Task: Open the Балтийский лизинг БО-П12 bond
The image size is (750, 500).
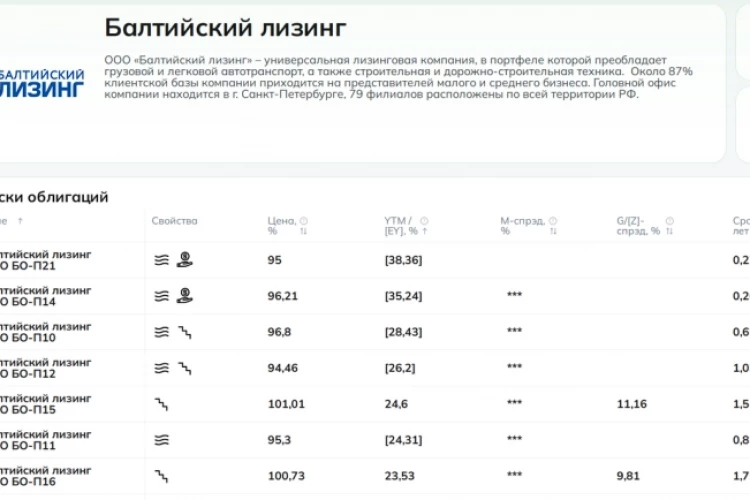Action: pyautogui.click(x=45, y=368)
